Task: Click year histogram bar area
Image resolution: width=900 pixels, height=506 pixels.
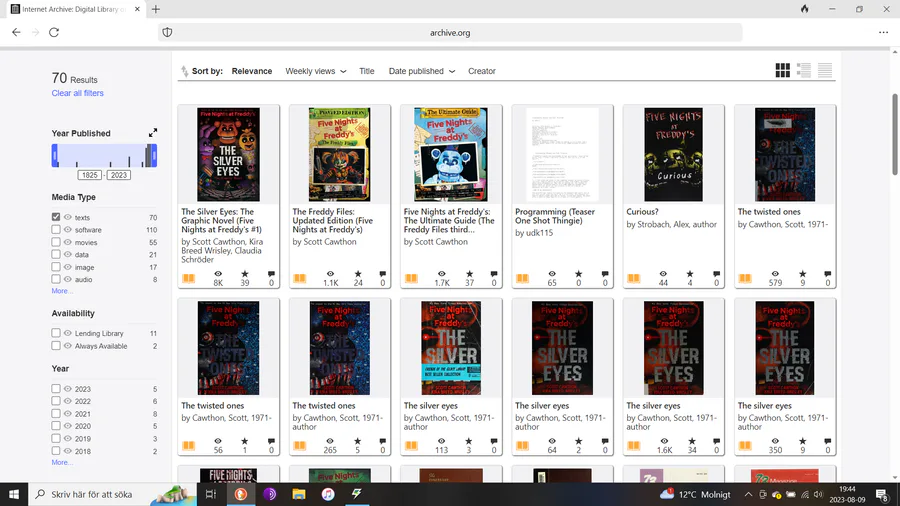Action: click(104, 155)
